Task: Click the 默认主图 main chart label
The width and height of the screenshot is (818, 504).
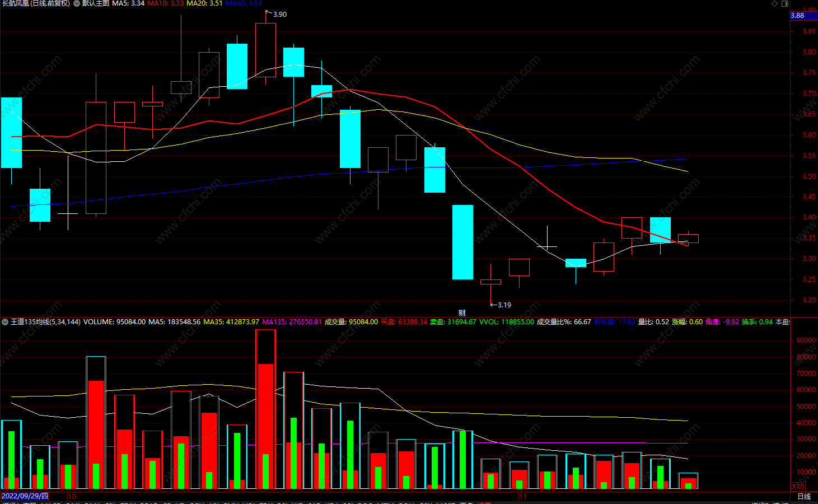Action: [x=96, y=3]
